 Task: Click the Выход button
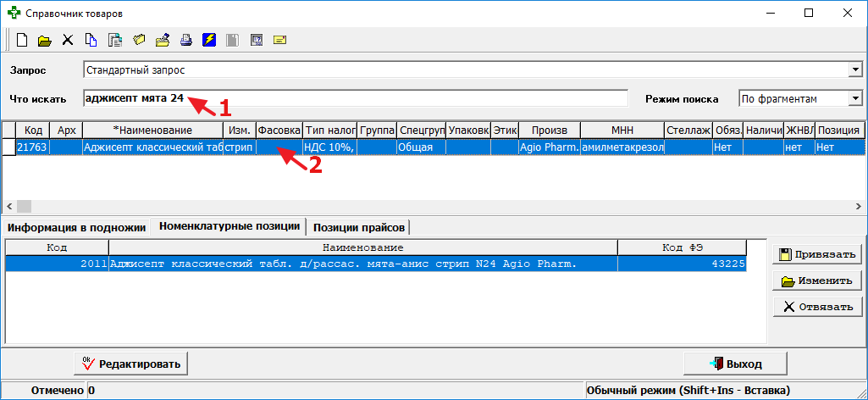736,364
